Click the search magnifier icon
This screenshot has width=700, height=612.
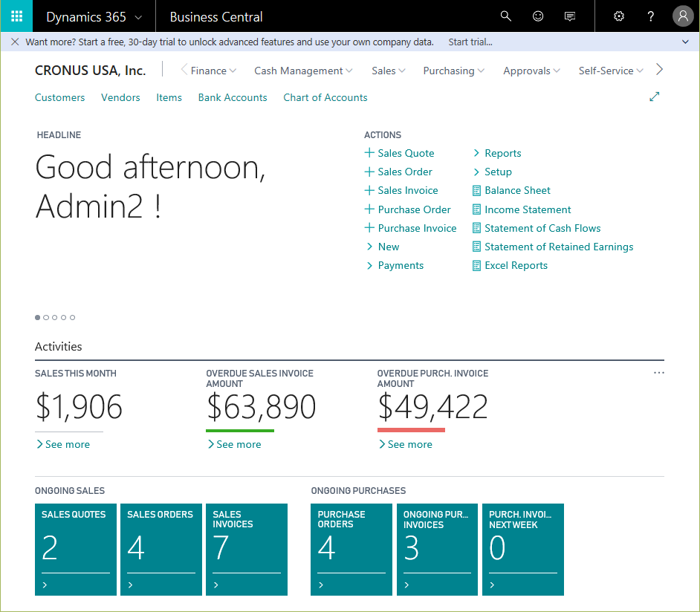click(x=505, y=16)
